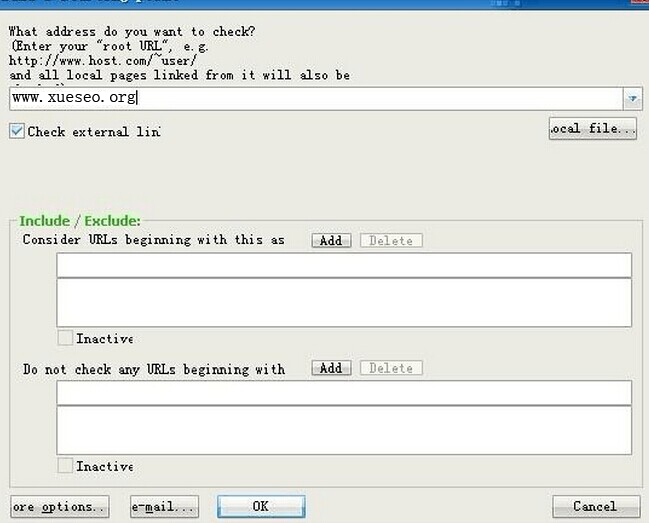The width and height of the screenshot is (649, 523).
Task: Toggle Inactive checkbox under Do not check list
Action: click(x=65, y=465)
